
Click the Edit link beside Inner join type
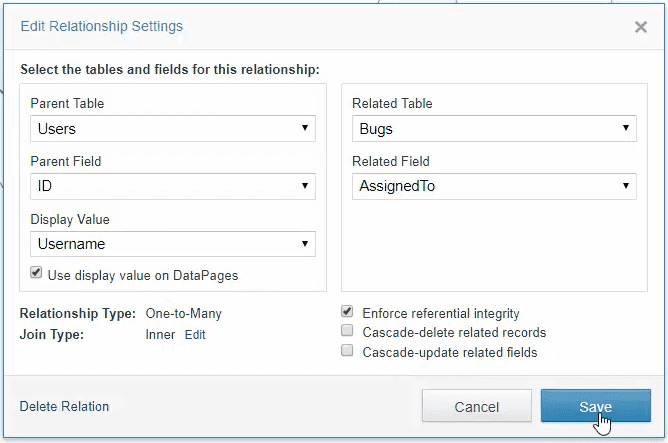tap(195, 335)
